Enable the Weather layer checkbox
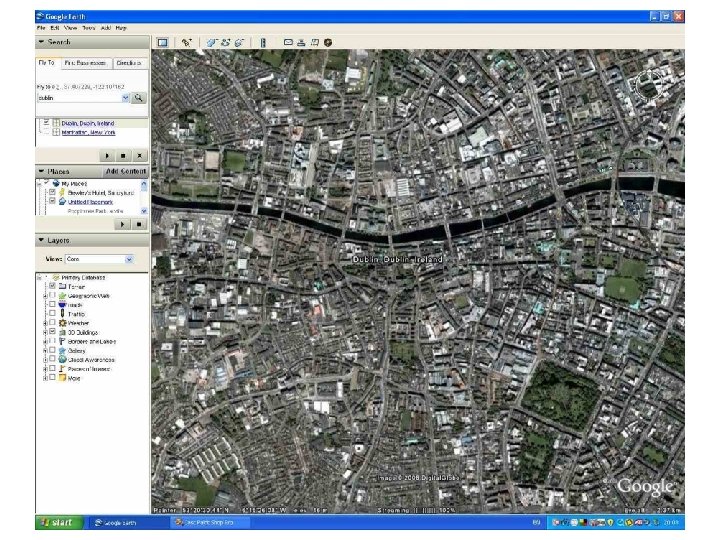The image size is (720, 540). (52, 322)
